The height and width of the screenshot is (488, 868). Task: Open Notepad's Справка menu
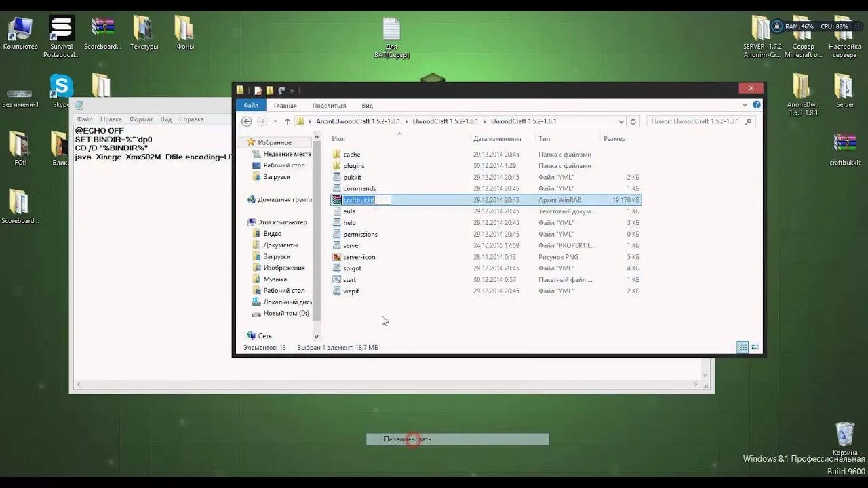[x=191, y=119]
